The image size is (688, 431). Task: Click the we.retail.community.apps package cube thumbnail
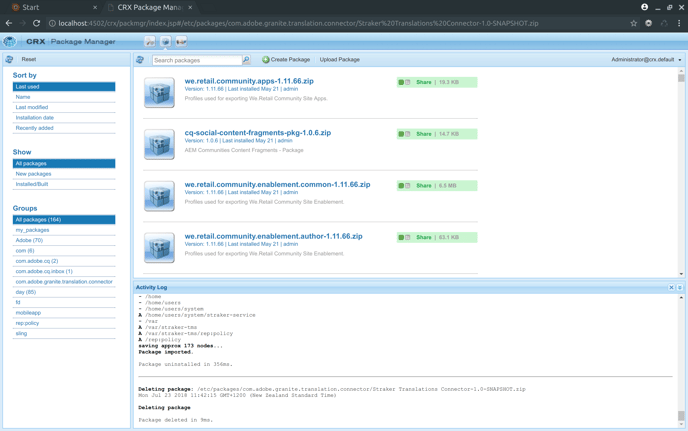[x=159, y=93]
